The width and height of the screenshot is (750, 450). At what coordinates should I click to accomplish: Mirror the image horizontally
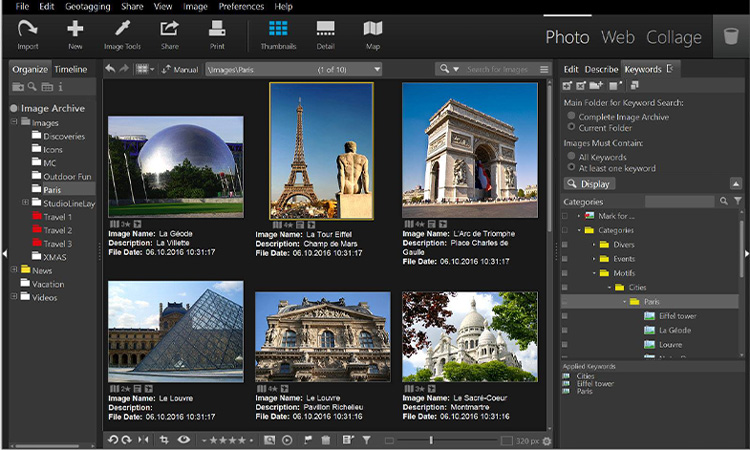(143, 440)
